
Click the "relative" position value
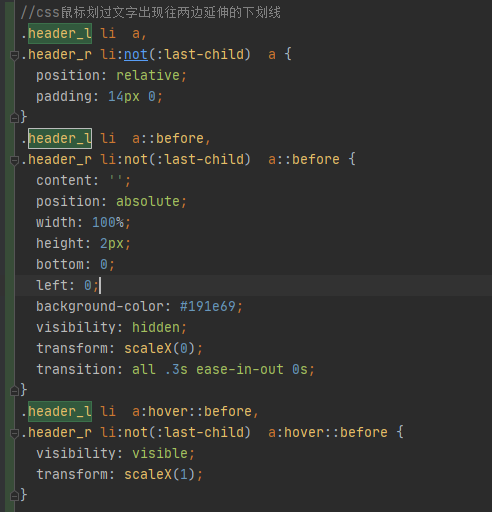pos(148,75)
